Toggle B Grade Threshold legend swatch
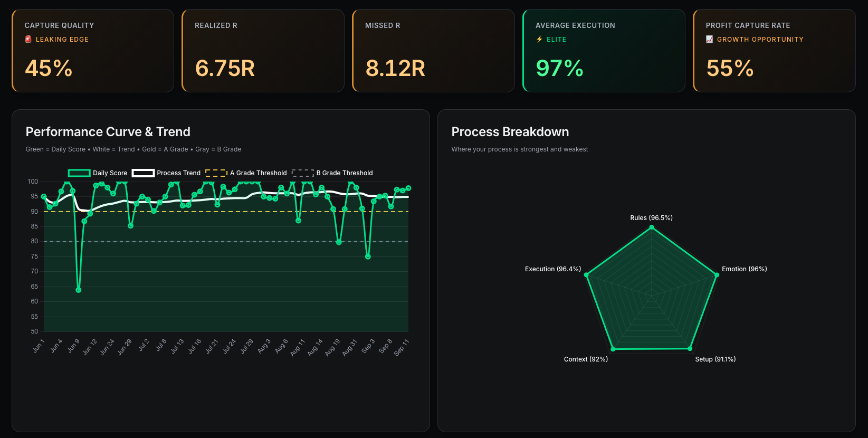868x438 pixels. [x=302, y=173]
